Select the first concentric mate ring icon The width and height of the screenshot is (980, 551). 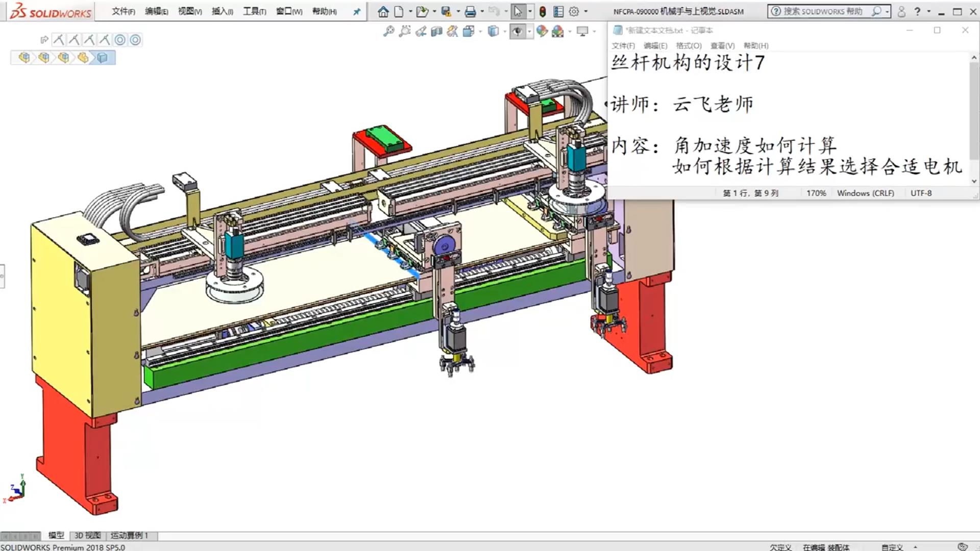(120, 40)
